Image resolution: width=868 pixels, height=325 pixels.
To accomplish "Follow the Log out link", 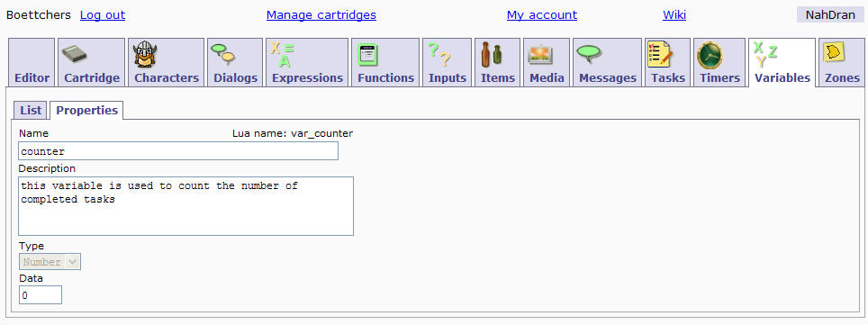I will click(x=103, y=15).
